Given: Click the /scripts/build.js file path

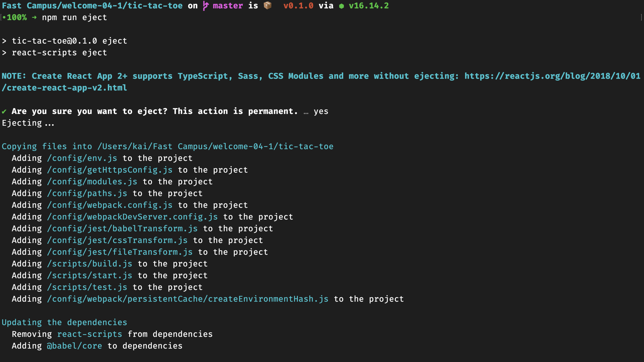Looking at the screenshot, I should [90, 264].
